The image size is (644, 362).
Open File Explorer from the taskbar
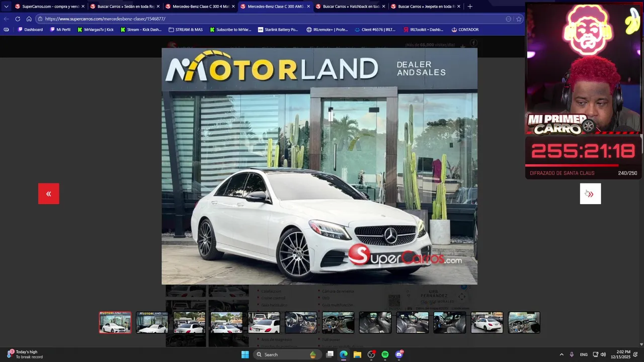coord(357,354)
